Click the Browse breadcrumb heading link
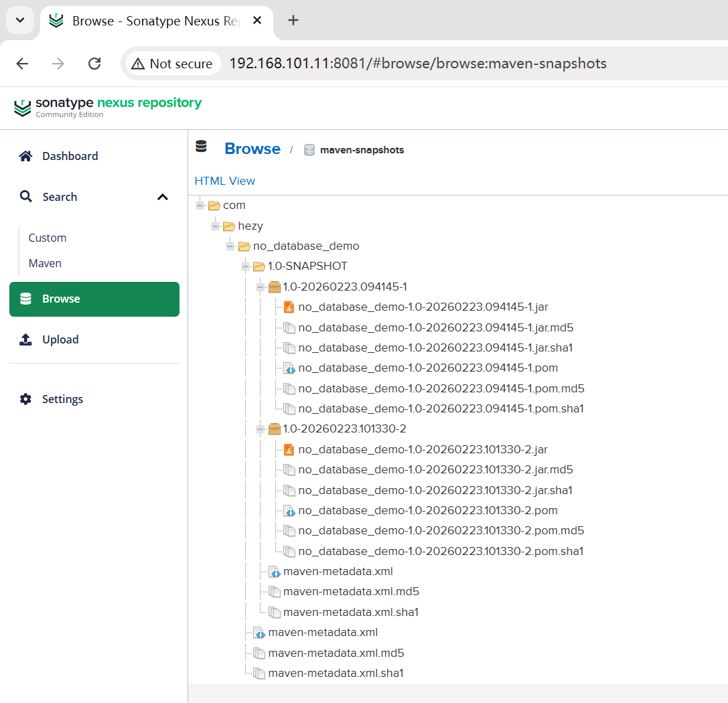 click(x=252, y=149)
